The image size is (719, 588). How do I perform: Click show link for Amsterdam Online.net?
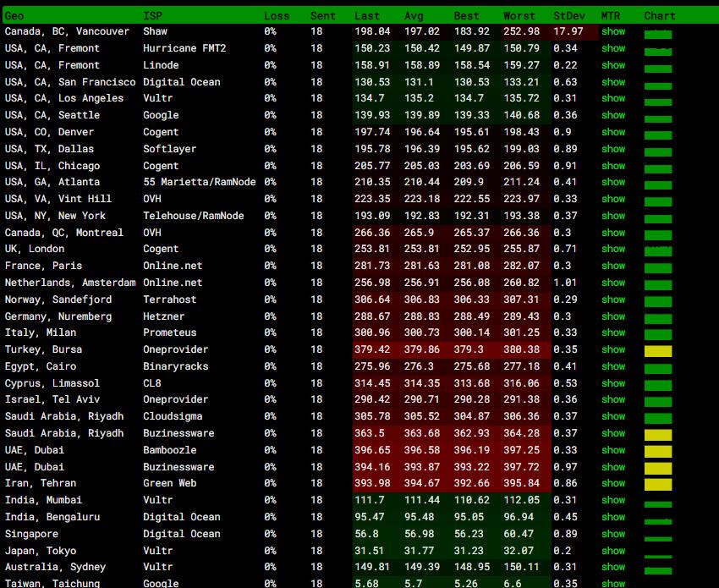pyautogui.click(x=613, y=283)
